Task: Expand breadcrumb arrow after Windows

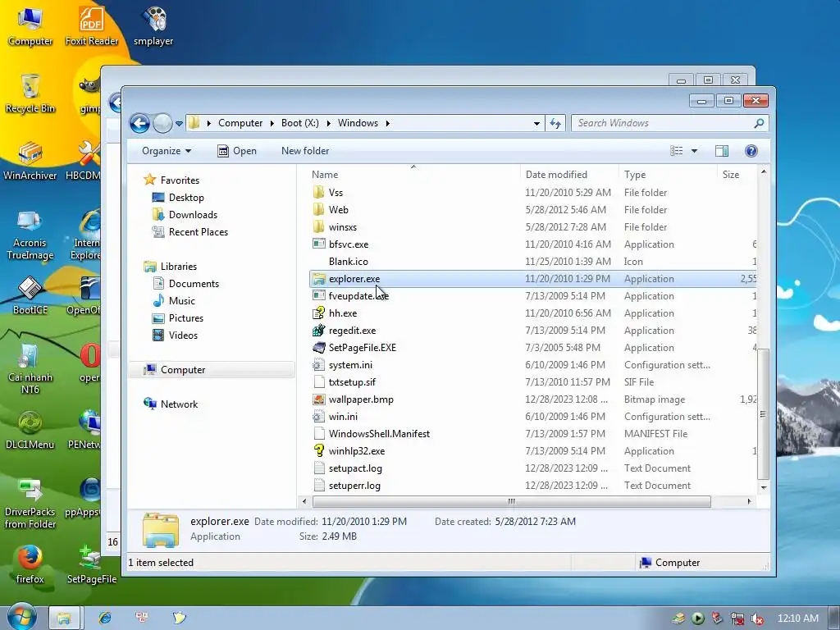Action: pos(388,123)
